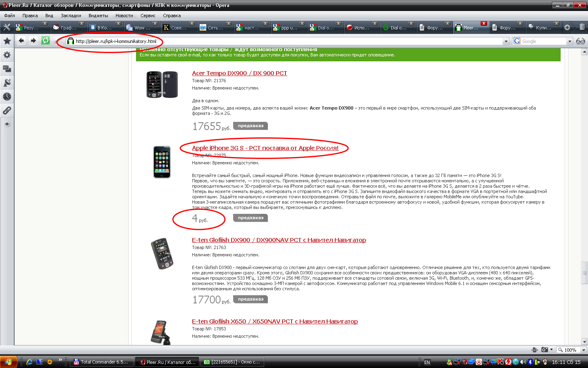This screenshot has width=588, height=368.
Task: Go back to the previous page
Action: pyautogui.click(x=21, y=40)
